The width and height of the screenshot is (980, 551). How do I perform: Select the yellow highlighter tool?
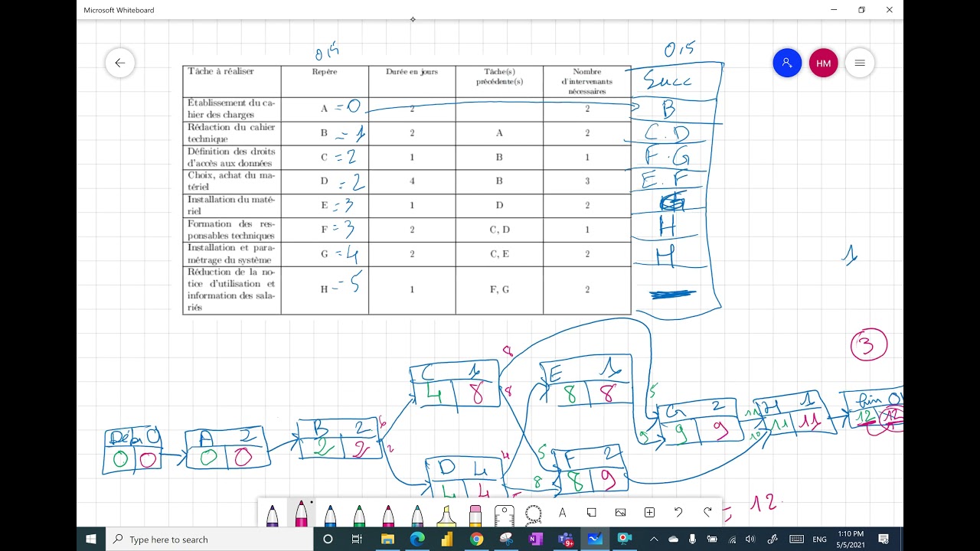tap(446, 514)
